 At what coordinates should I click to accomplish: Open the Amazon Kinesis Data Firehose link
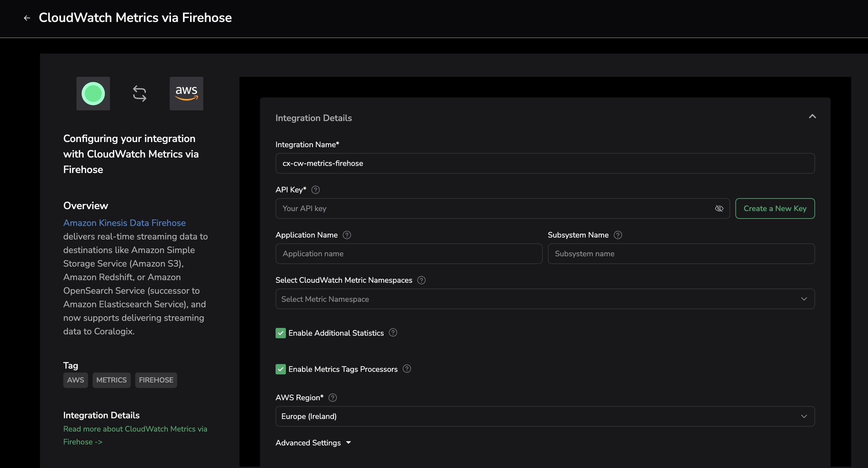(124, 223)
